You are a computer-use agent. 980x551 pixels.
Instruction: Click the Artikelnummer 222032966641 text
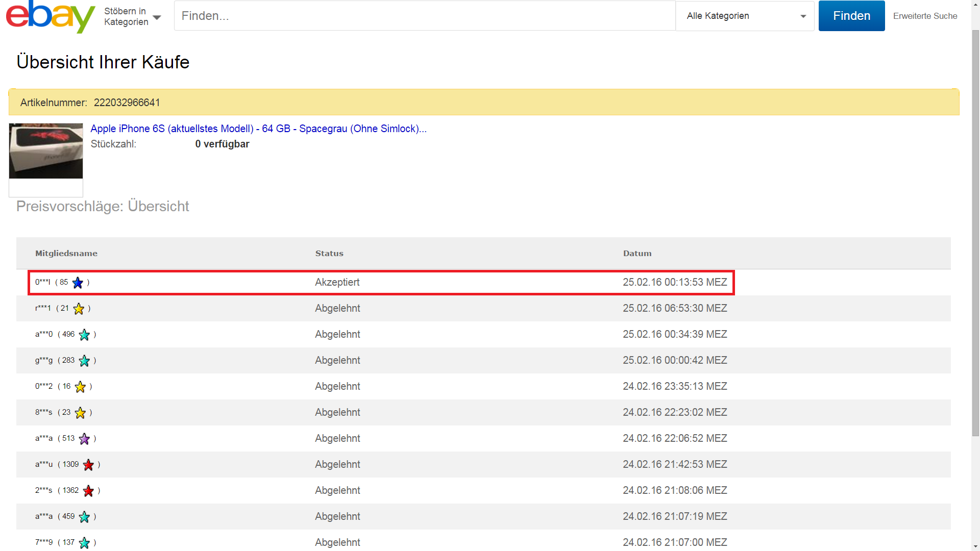tap(90, 103)
